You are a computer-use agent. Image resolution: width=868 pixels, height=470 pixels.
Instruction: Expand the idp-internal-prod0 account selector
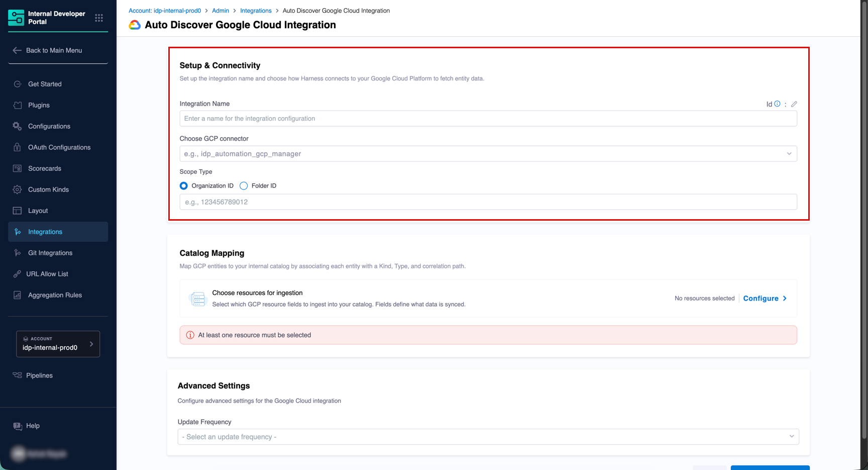point(58,344)
